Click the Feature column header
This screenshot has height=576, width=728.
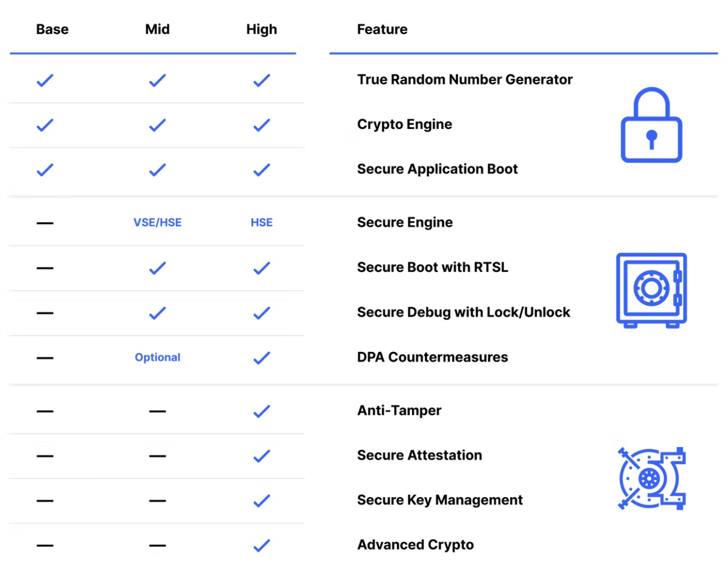click(x=382, y=30)
